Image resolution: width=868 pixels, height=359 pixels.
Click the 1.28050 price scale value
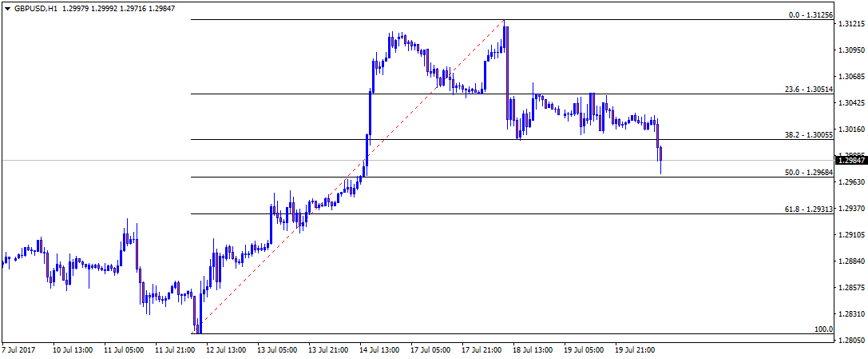[850, 341]
